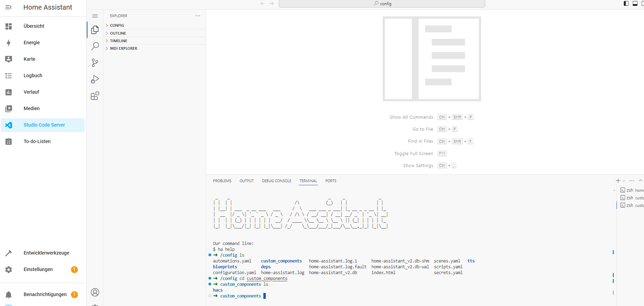Open the Extensions view
The width and height of the screenshot is (644, 306).
point(95,96)
